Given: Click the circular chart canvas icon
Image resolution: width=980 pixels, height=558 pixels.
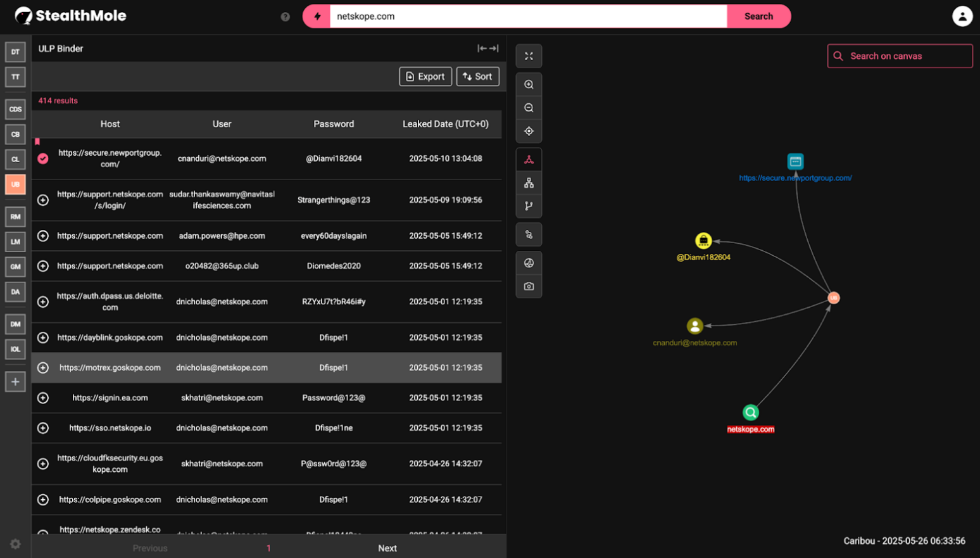Looking at the screenshot, I should coord(529,263).
